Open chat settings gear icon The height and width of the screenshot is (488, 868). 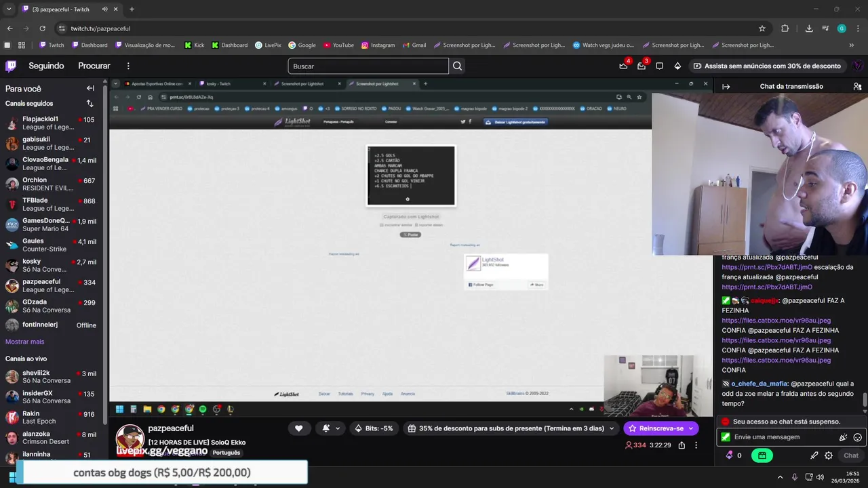[829, 455]
